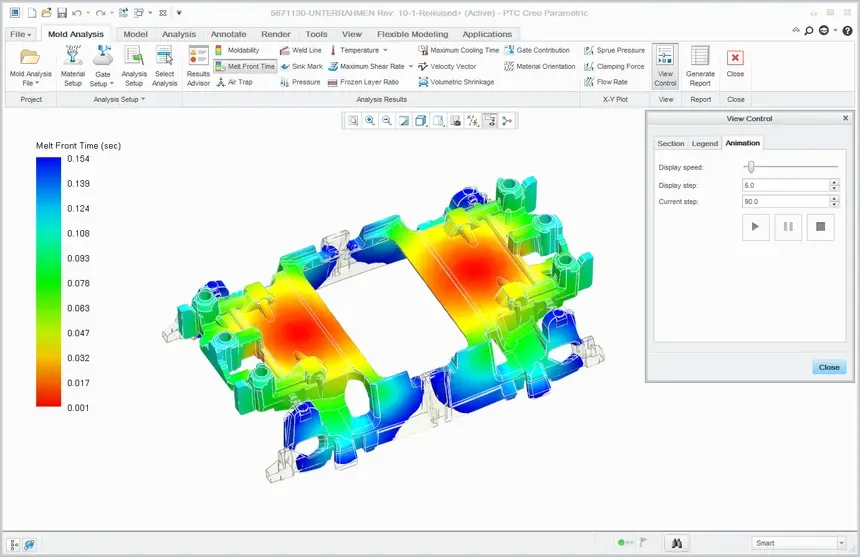
Task: Click the blue Close button in View Control
Action: point(829,367)
